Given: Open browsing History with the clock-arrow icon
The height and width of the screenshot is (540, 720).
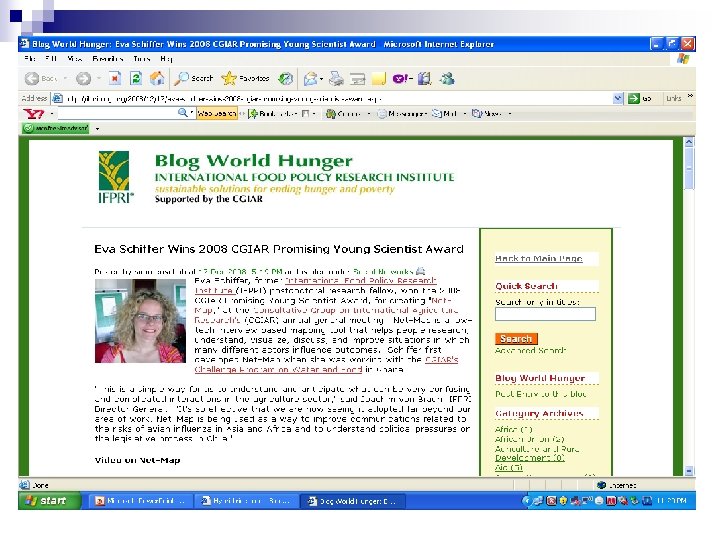Looking at the screenshot, I should 286,79.
